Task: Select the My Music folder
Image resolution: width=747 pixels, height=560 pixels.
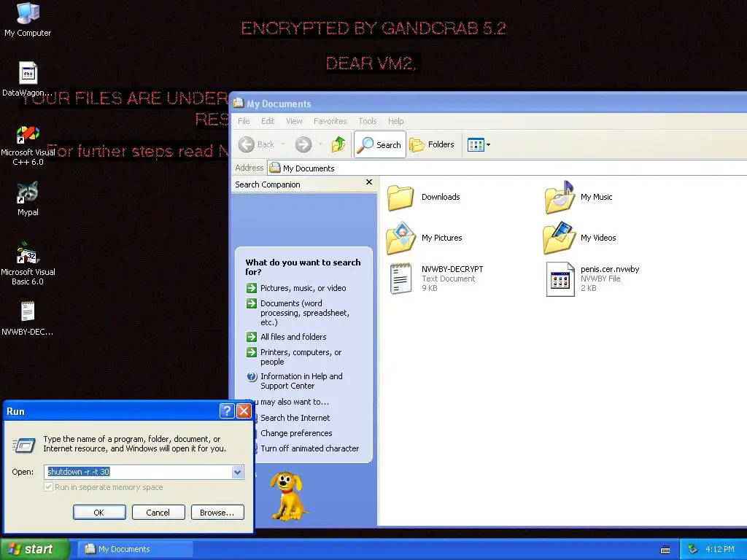Action: 578,197
